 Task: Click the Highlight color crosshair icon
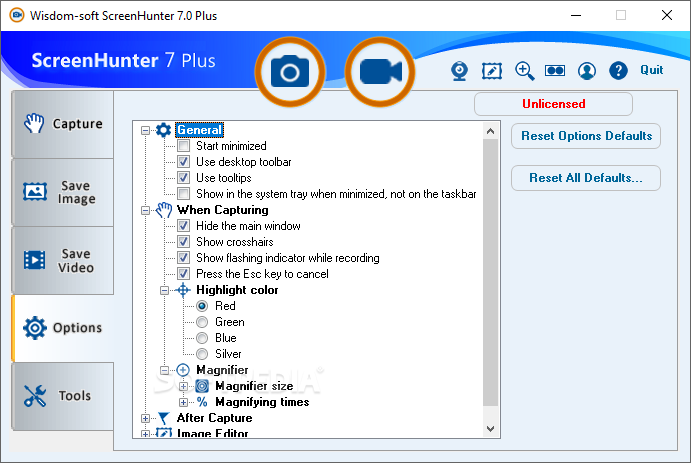(183, 290)
